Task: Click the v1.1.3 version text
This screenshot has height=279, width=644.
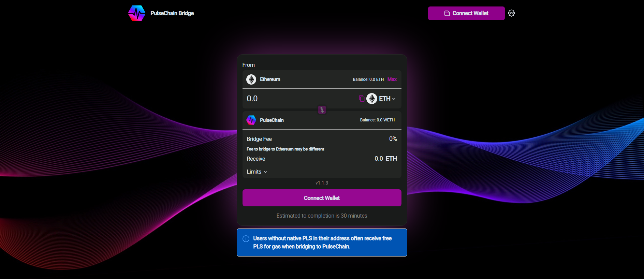Action: (322, 183)
